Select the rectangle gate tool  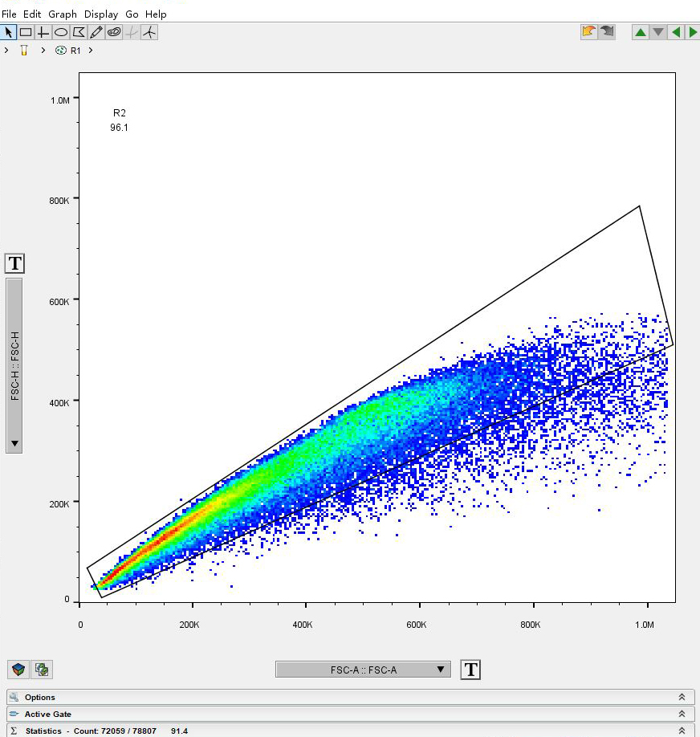pyautogui.click(x=26, y=32)
